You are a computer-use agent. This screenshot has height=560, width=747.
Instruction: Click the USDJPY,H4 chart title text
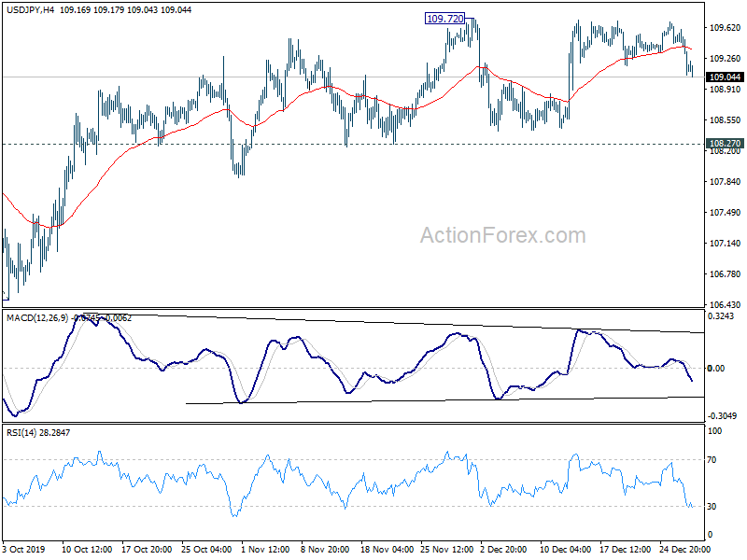(31, 9)
